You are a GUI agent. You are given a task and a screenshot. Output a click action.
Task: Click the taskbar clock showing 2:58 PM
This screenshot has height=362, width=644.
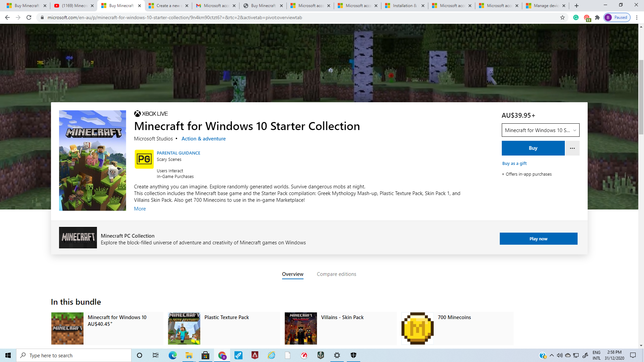click(614, 355)
